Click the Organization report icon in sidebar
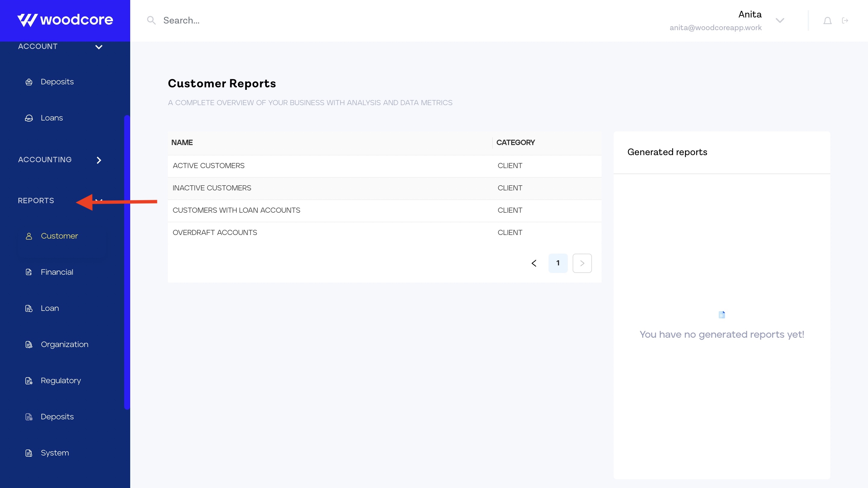Viewport: 868px width, 488px height. [x=29, y=345]
